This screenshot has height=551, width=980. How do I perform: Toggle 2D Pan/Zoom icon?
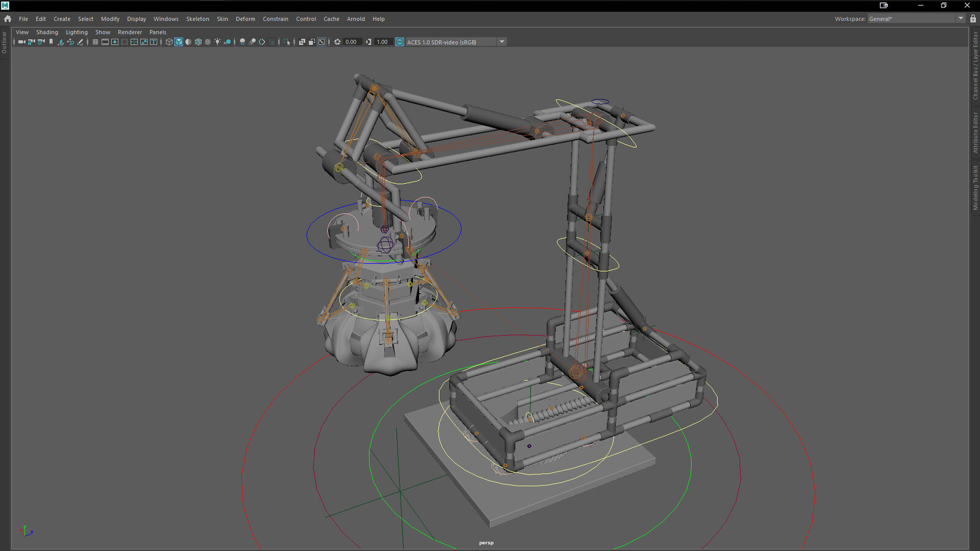pyautogui.click(x=70, y=42)
